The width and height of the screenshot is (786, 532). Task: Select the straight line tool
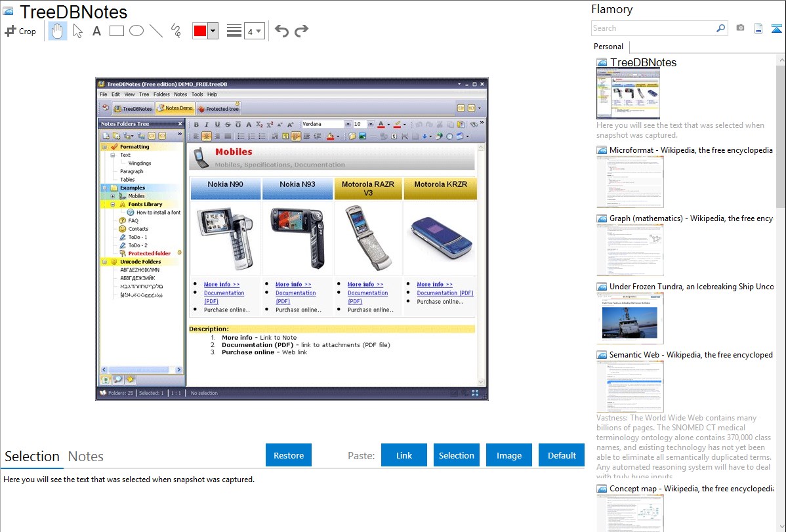click(x=156, y=31)
